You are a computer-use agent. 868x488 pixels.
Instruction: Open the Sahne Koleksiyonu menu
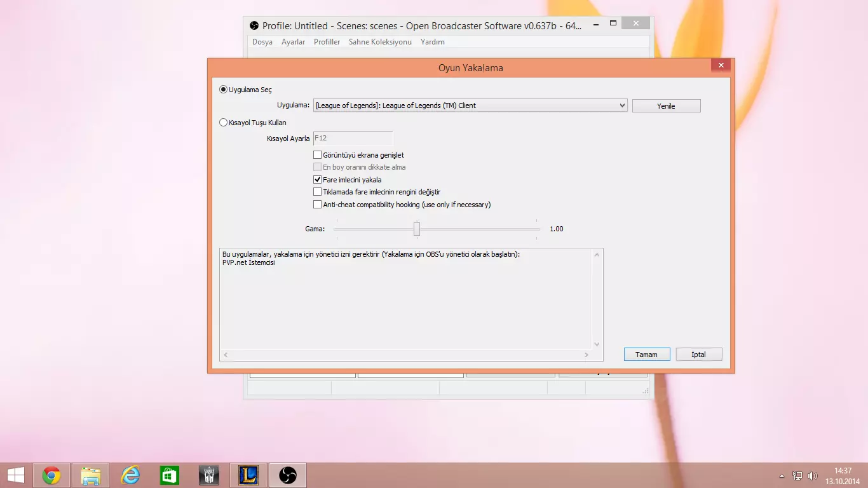tap(380, 42)
